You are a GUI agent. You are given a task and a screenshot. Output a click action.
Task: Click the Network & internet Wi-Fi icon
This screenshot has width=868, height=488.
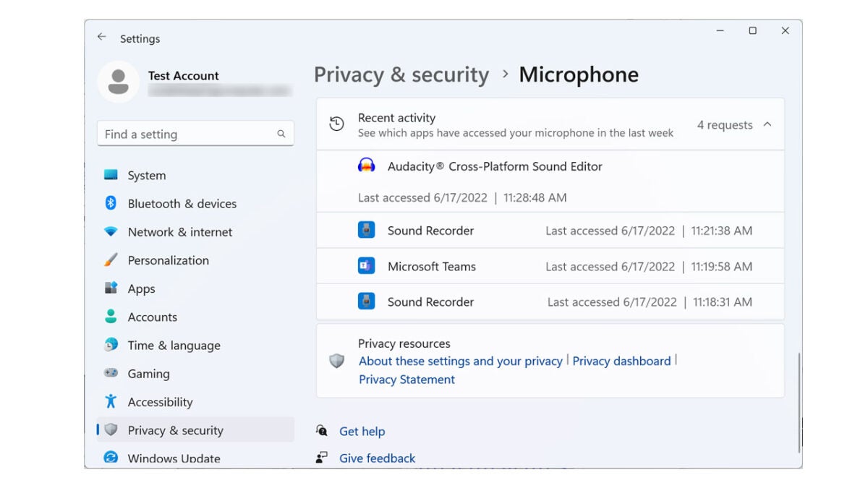point(111,232)
